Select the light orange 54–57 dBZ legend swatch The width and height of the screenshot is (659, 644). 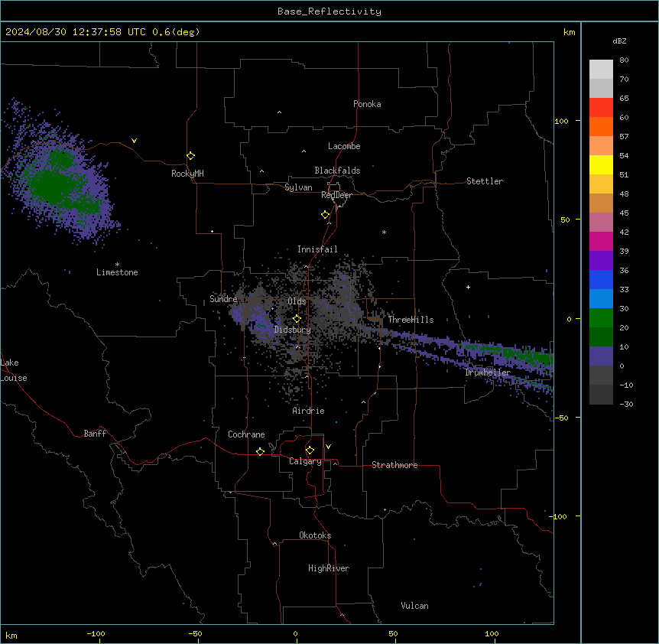tap(601, 146)
